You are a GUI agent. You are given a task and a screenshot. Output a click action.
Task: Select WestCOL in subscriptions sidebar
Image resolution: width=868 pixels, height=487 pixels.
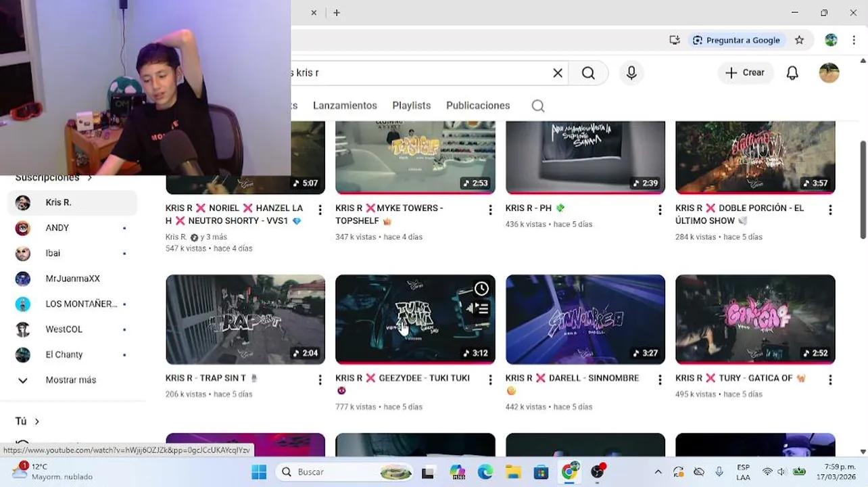[x=72, y=329]
